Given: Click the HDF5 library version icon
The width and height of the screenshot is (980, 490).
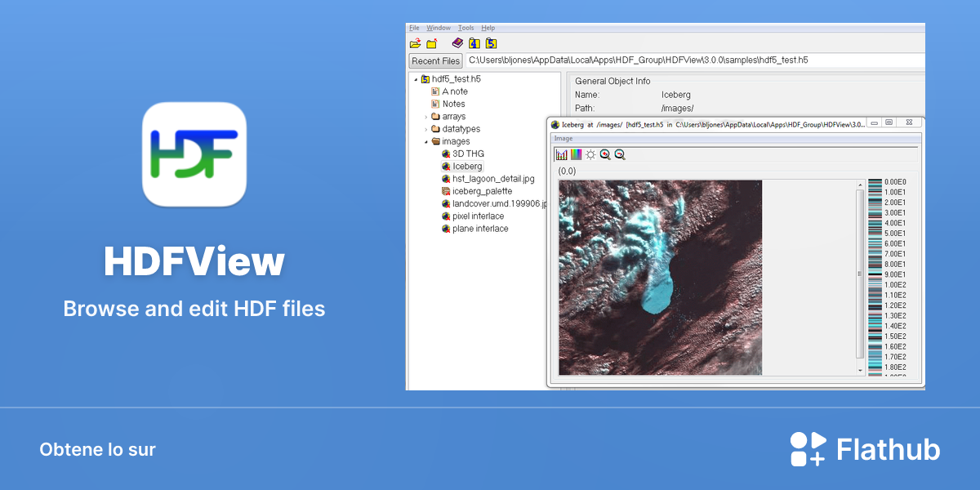Looking at the screenshot, I should pos(491,43).
